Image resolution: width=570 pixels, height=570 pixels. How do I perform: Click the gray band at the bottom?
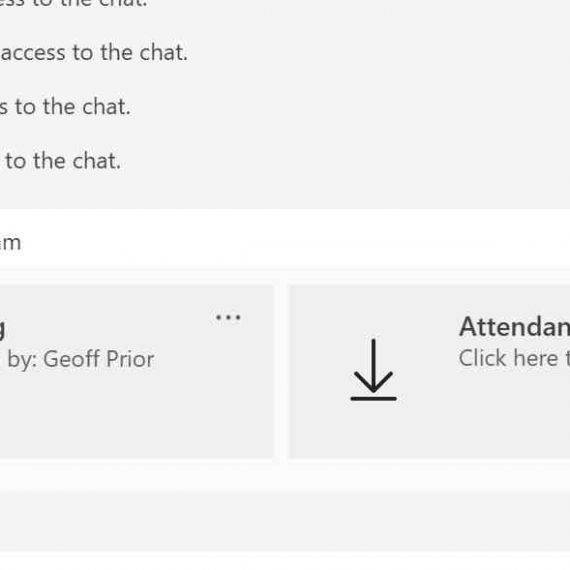[285, 521]
